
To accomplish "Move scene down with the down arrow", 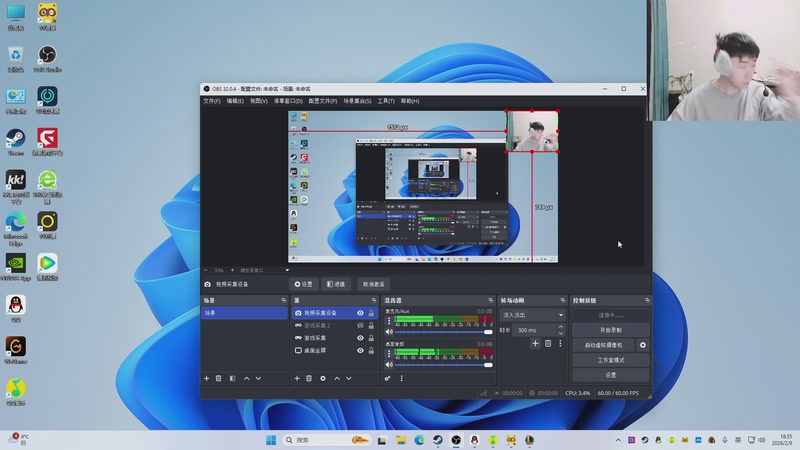I will click(258, 379).
